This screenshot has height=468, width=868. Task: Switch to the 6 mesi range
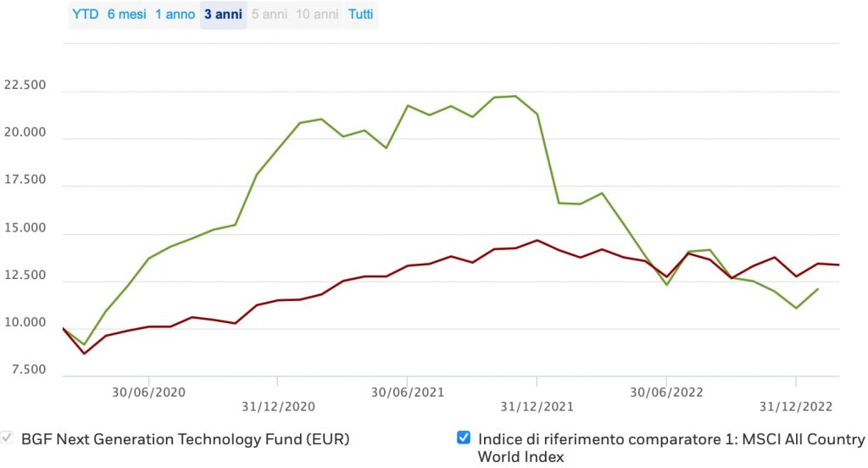click(127, 14)
